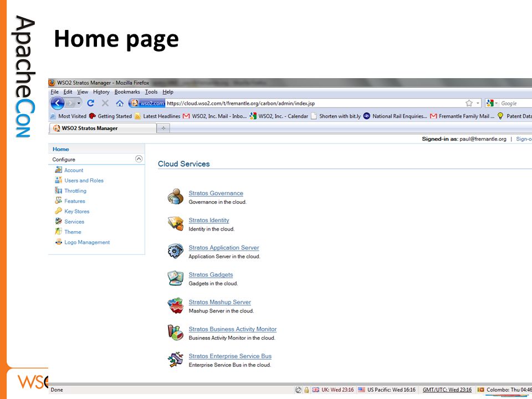Click the Google search engine icon

click(489, 103)
